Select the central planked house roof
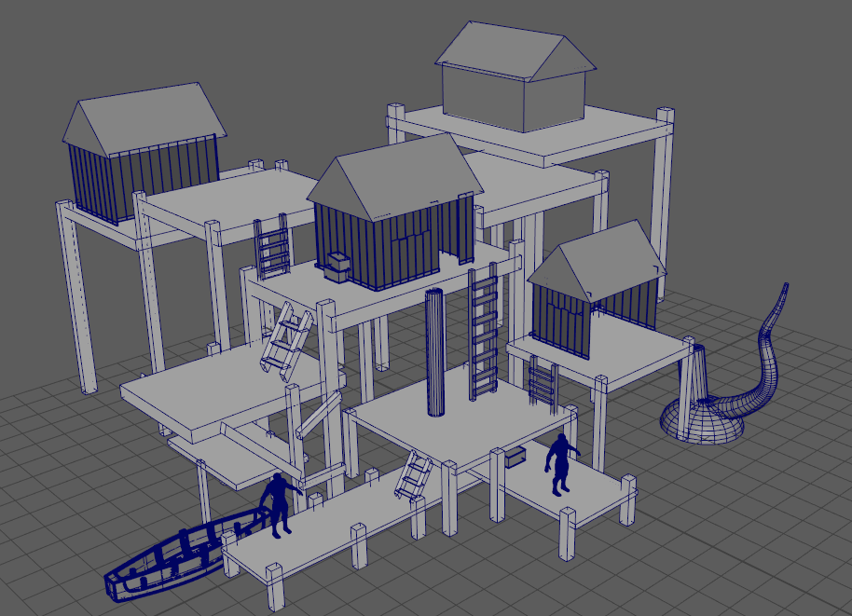The image size is (852, 616). click(x=395, y=176)
